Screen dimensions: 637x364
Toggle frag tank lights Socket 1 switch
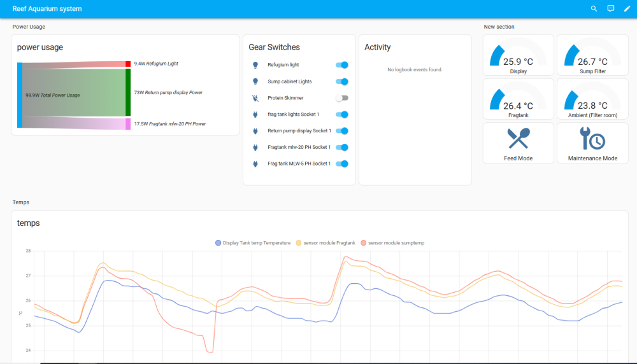[342, 115]
